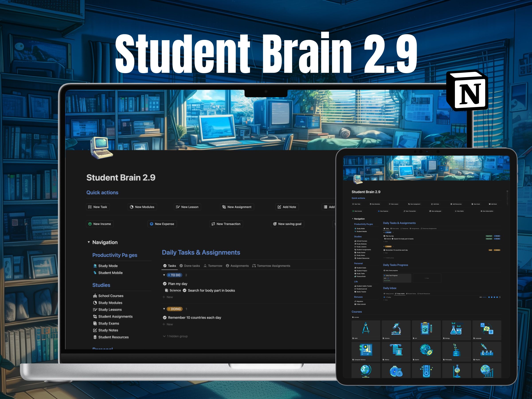The image size is (532, 399).
Task: Click the DOING status tag
Action: click(x=175, y=309)
